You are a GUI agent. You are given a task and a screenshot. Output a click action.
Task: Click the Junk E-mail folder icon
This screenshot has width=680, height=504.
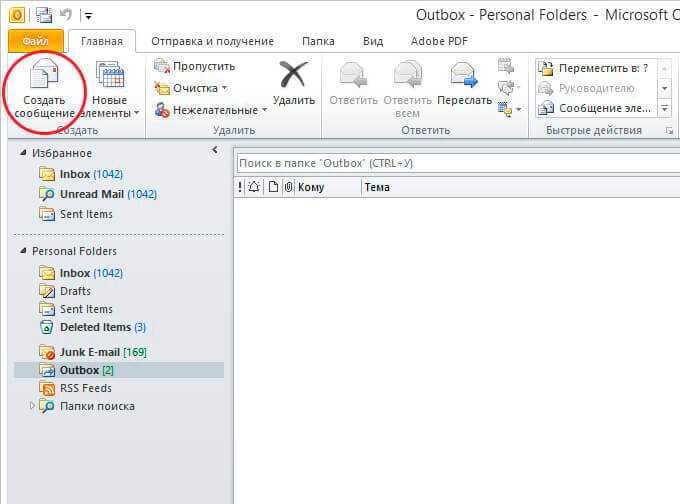point(47,352)
